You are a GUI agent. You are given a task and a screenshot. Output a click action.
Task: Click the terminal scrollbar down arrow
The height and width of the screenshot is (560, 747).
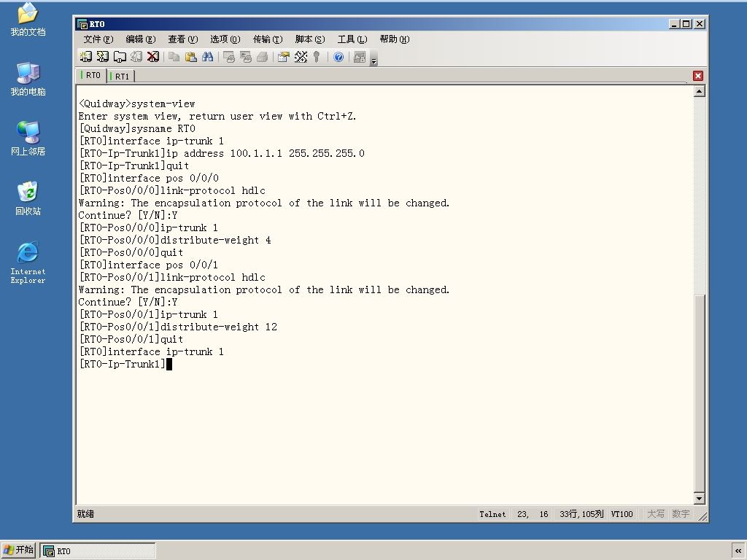click(699, 499)
